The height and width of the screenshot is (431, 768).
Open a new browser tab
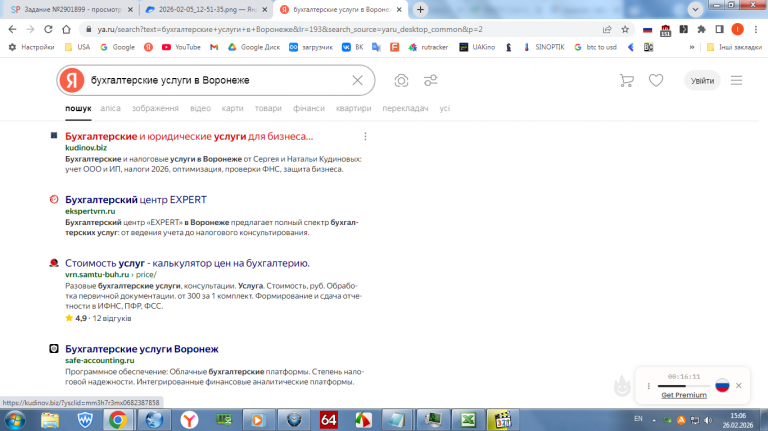[x=420, y=9]
